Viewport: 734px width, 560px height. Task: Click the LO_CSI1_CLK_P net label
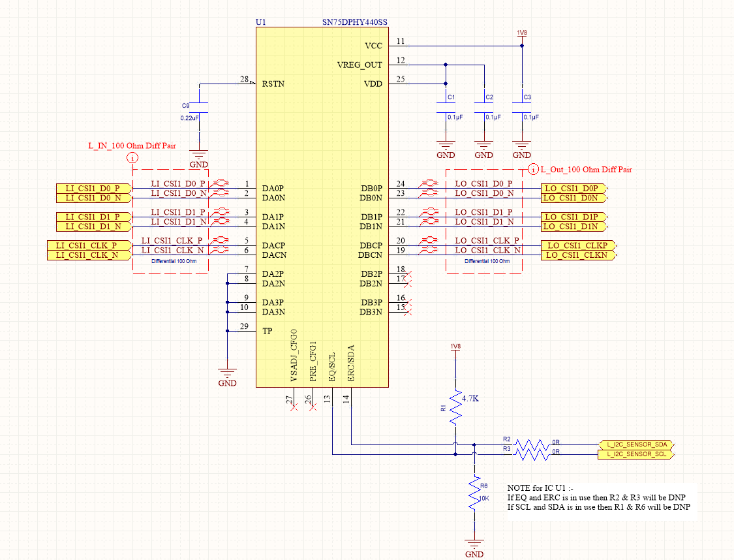pos(487,240)
